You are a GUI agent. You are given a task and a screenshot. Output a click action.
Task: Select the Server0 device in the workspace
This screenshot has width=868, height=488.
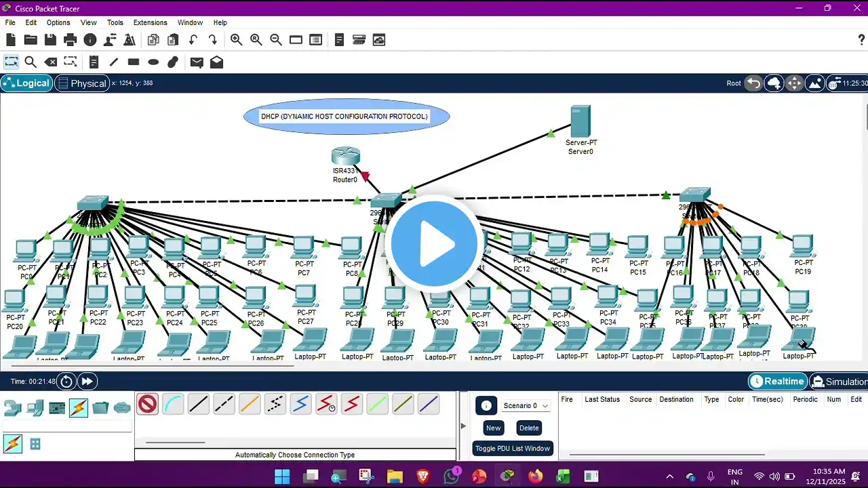580,122
